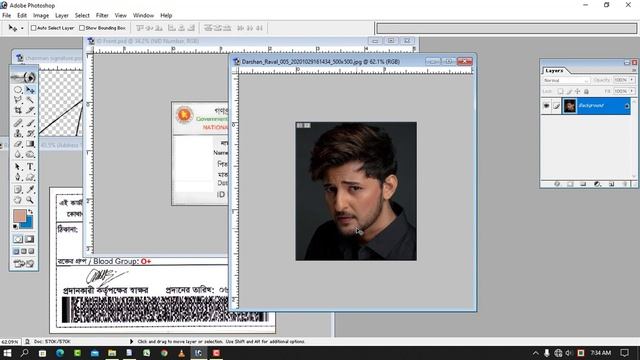Image resolution: width=640 pixels, height=360 pixels.
Task: Select the Eraser tool
Action: click(x=18, y=144)
